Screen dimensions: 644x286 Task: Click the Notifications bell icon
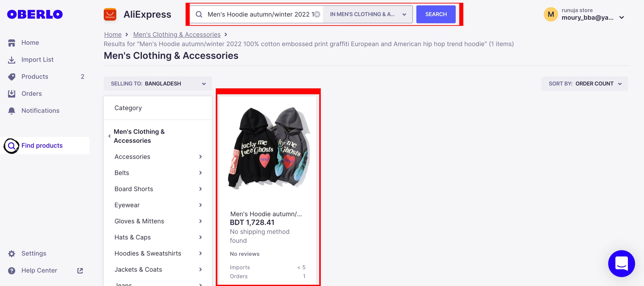tap(11, 111)
